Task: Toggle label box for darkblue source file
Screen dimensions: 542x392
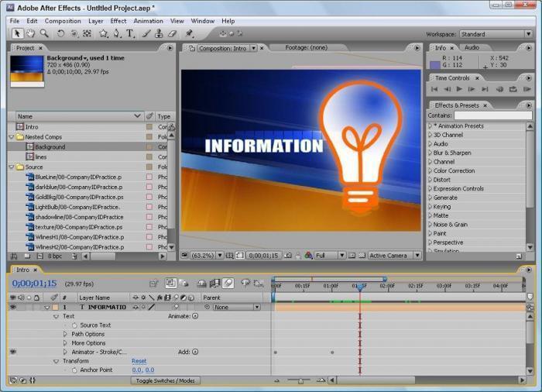Action: pyautogui.click(x=149, y=187)
